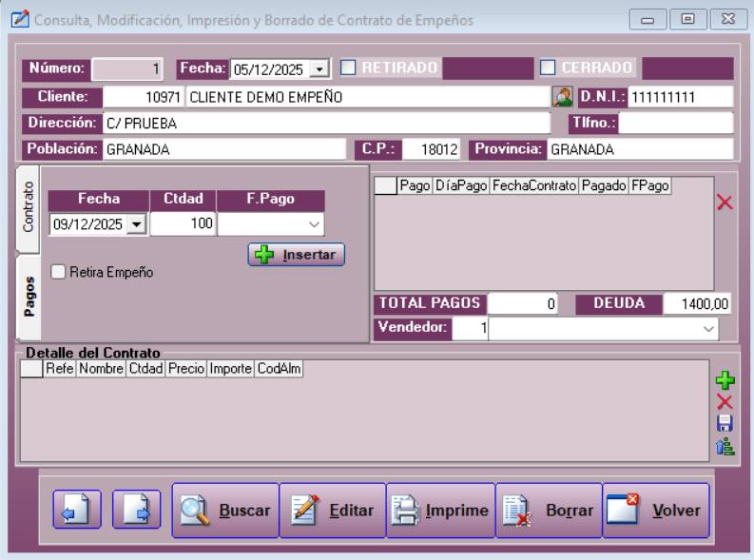Toggle the RETIRADO checkbox
The height and width of the screenshot is (560, 754).
(x=349, y=68)
